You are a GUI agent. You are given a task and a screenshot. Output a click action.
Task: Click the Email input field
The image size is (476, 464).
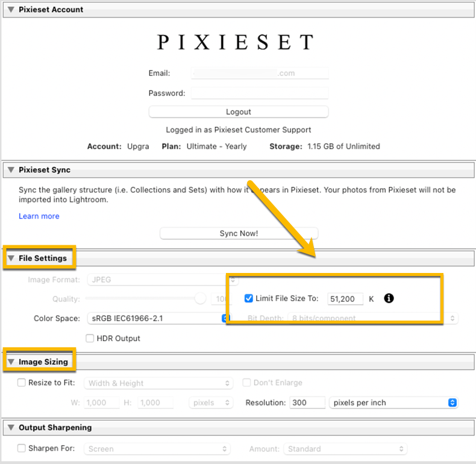(x=260, y=73)
